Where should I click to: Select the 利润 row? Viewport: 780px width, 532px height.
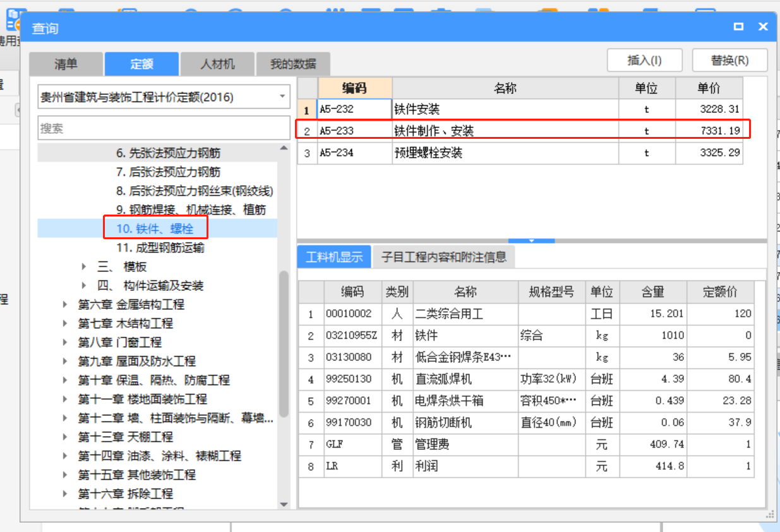(x=526, y=466)
